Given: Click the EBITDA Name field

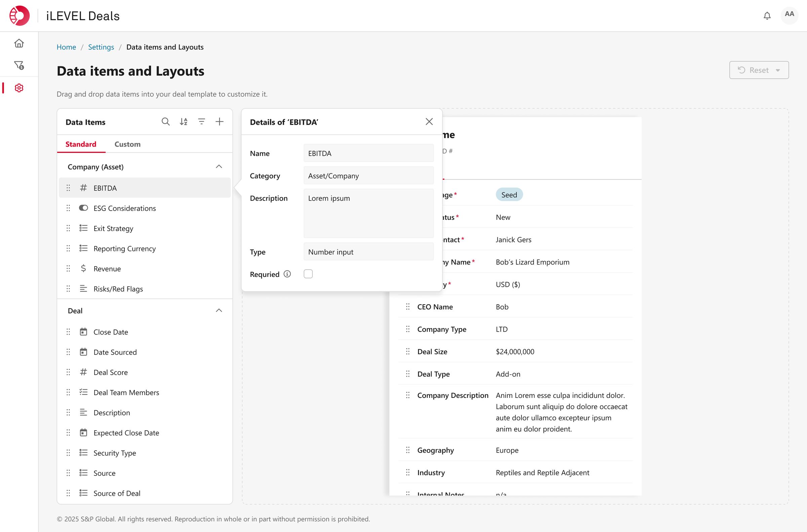Looking at the screenshot, I should (369, 153).
